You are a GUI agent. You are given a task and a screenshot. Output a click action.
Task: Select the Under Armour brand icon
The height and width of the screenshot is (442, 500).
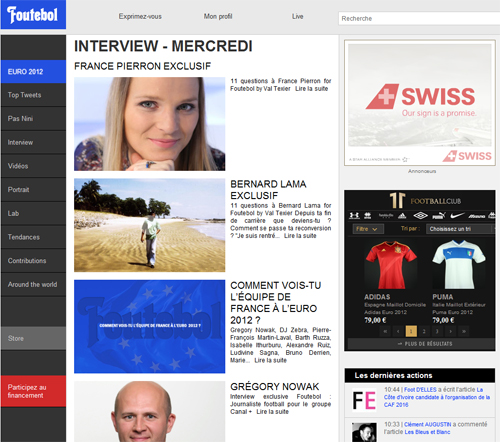pyautogui.click(x=354, y=216)
